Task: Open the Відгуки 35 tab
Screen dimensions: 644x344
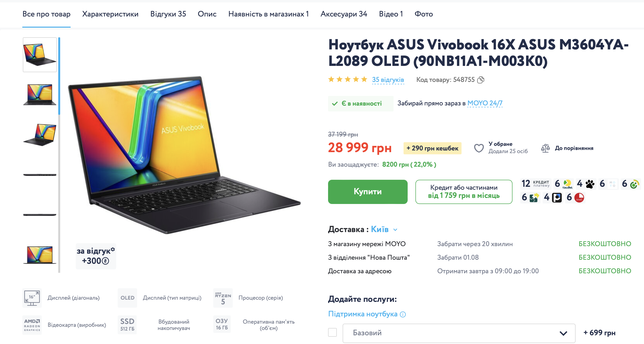Action: [168, 14]
